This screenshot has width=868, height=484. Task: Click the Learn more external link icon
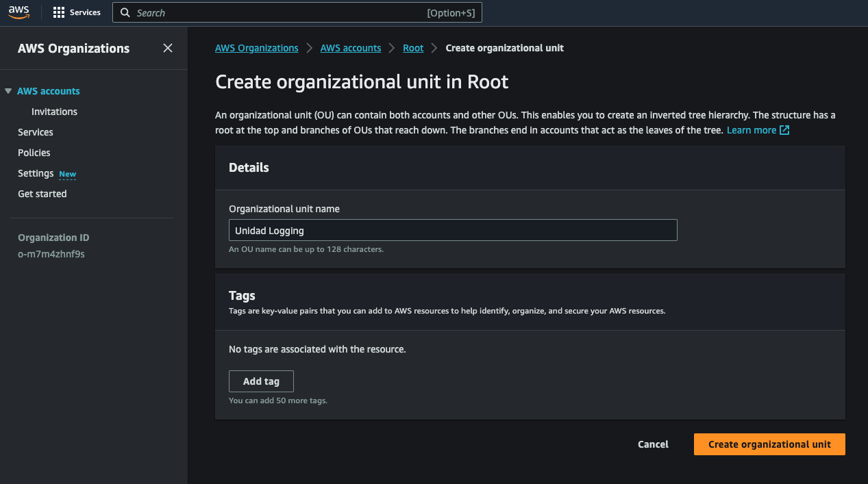tap(784, 130)
